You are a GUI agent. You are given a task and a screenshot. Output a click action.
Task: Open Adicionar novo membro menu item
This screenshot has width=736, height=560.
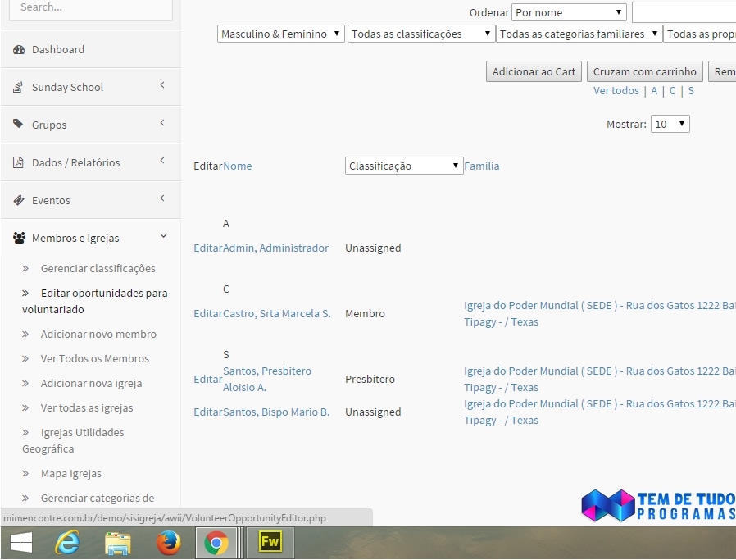98,335
